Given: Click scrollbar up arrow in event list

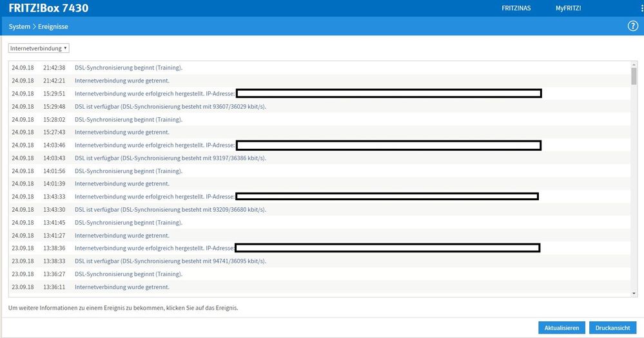Looking at the screenshot, I should [634, 65].
